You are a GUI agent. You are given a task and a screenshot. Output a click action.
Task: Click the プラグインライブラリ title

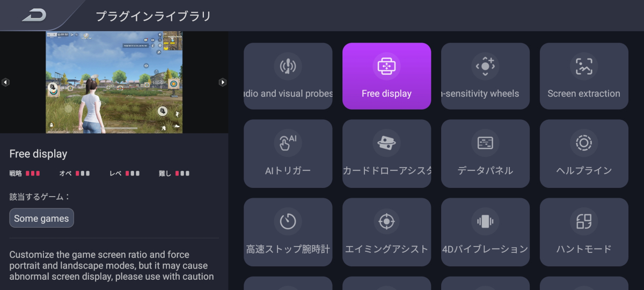[153, 16]
